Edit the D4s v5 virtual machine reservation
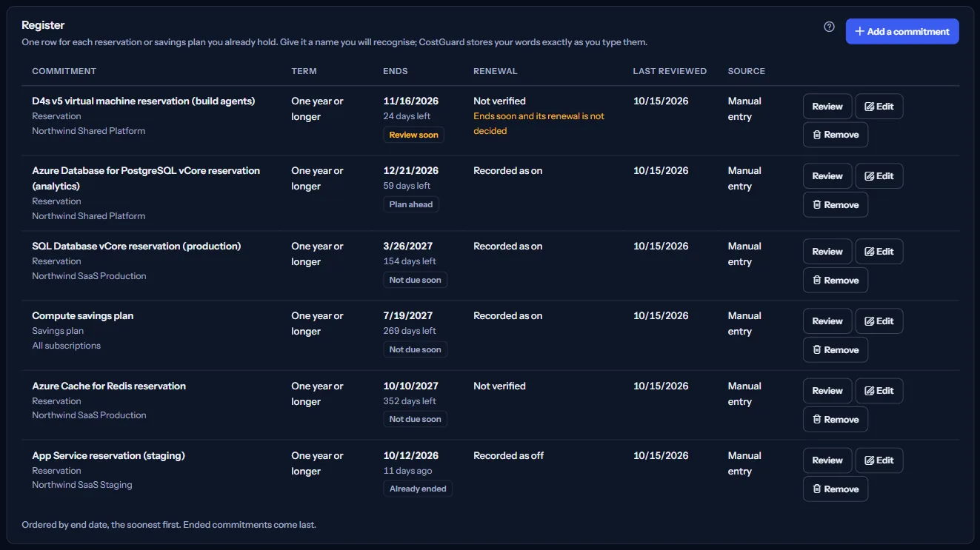Screen dimensions: 980x550 [x=879, y=107]
